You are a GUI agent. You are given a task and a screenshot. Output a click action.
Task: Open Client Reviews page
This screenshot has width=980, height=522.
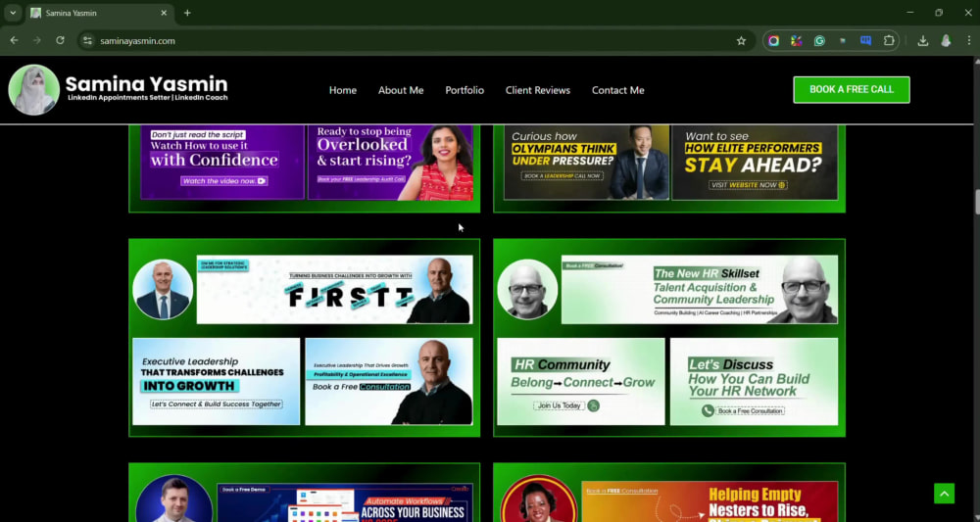pyautogui.click(x=537, y=90)
